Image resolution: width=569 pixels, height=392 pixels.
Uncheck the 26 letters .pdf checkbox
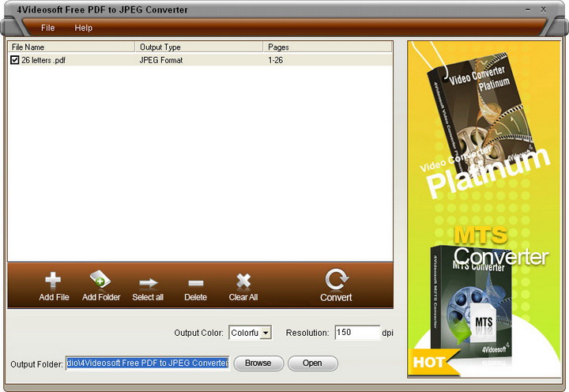pos(14,60)
